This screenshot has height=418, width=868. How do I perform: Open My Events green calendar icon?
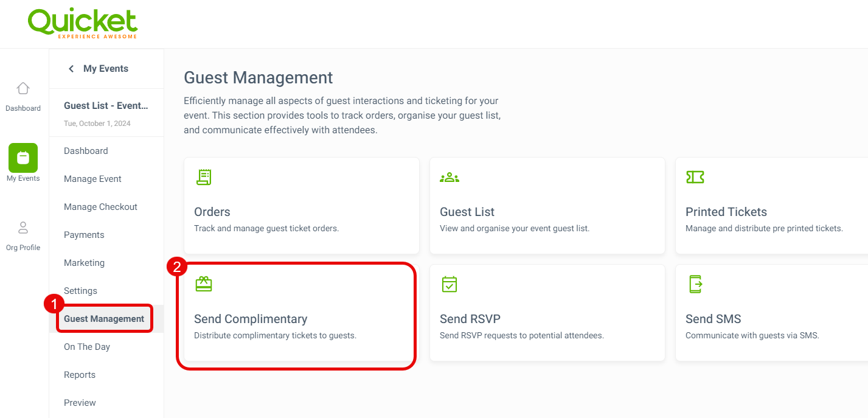[x=23, y=158]
